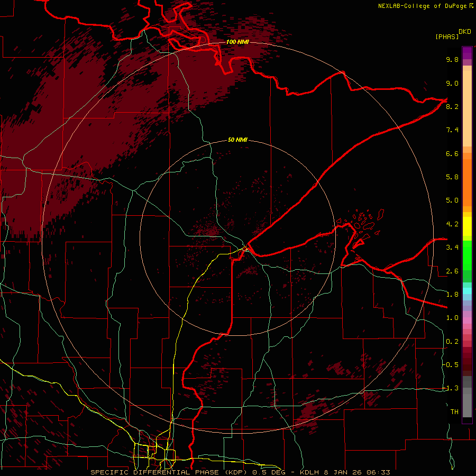Click the DKD label above the scale
The width and height of the screenshot is (476, 476).
[x=465, y=32]
